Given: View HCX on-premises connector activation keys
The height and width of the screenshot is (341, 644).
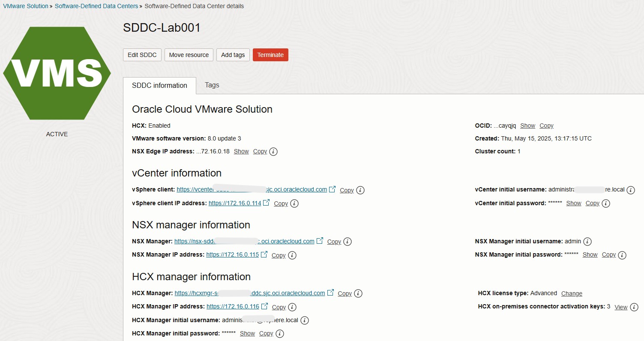Looking at the screenshot, I should [621, 307].
